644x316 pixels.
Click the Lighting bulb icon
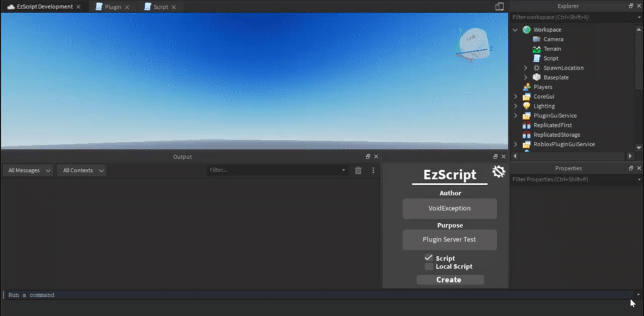(x=527, y=106)
